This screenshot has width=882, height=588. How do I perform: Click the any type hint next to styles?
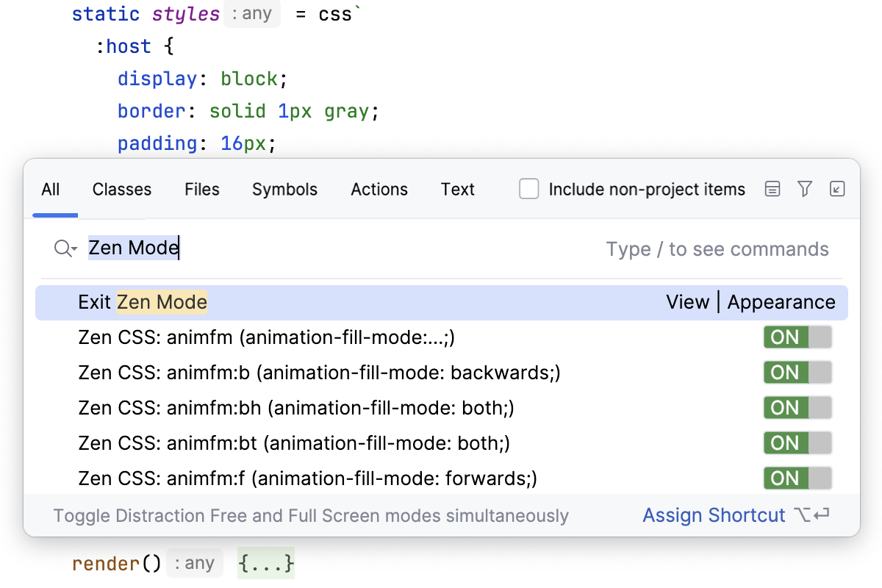(x=251, y=13)
